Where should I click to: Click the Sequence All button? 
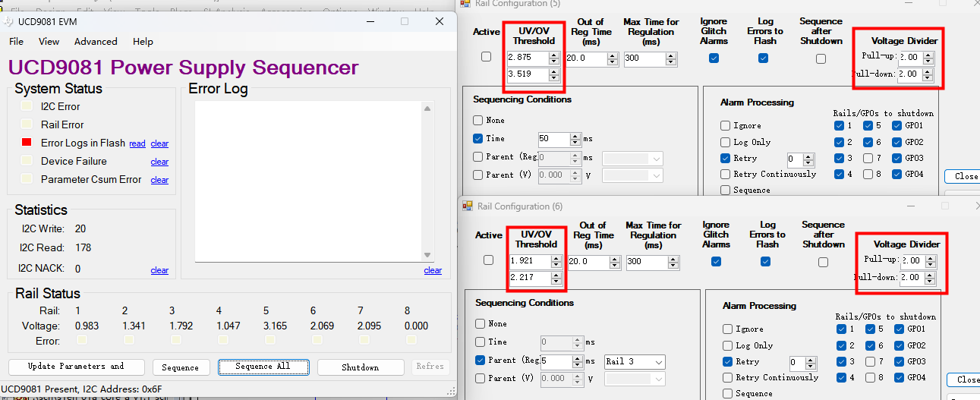(263, 367)
